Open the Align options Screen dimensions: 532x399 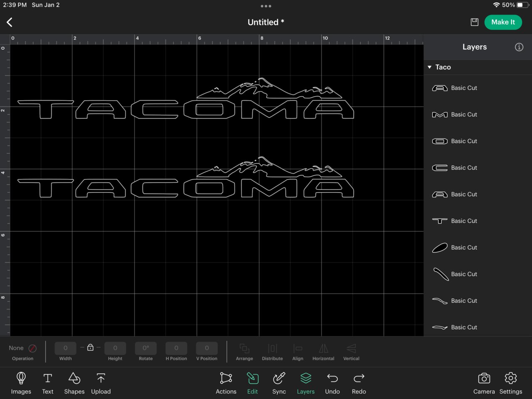298,352
